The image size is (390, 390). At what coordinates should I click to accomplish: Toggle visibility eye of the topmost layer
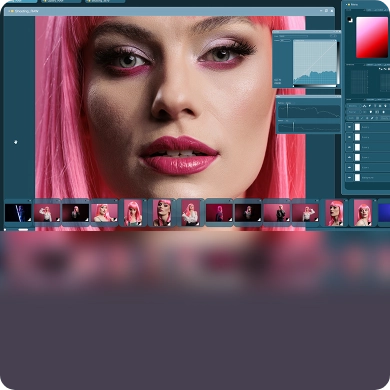click(x=349, y=127)
